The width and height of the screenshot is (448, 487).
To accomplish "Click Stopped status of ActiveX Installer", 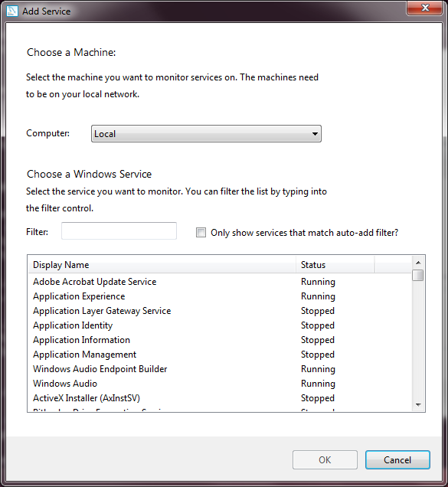I will point(318,398).
